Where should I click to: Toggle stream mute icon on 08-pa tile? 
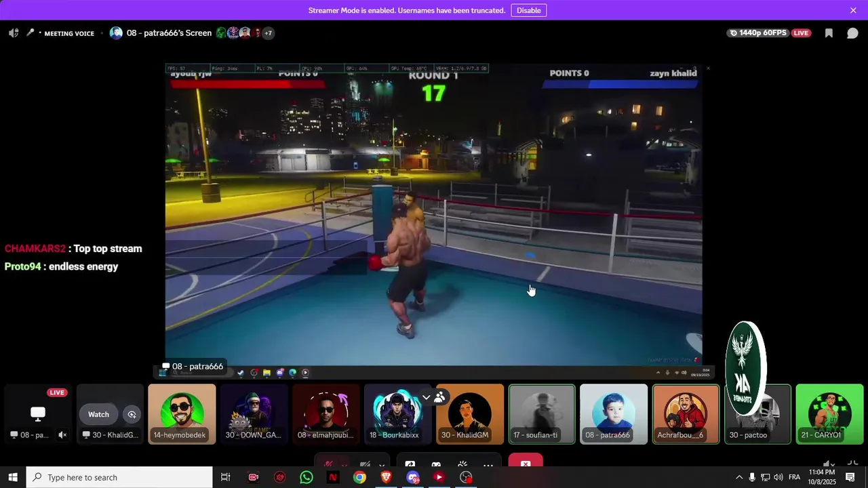(x=62, y=435)
